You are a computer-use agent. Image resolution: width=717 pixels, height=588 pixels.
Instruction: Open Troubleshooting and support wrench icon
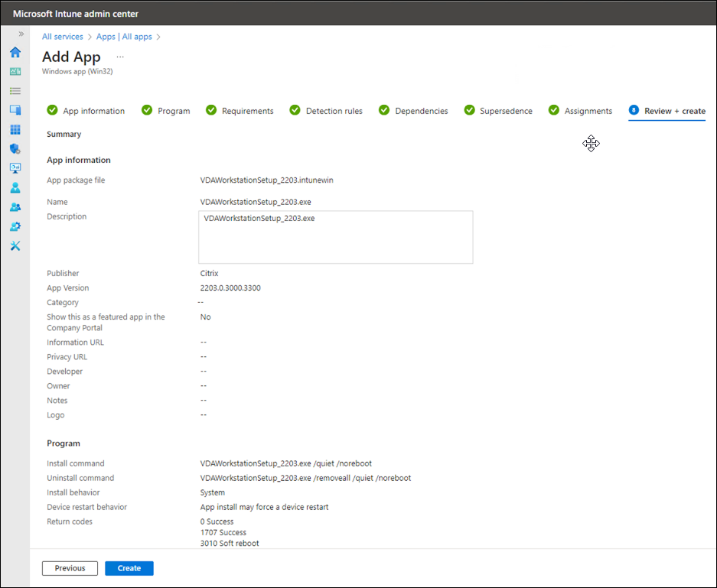15,245
